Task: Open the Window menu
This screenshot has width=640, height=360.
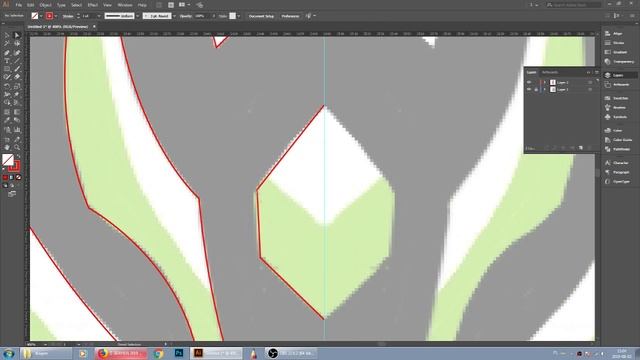Action: coord(125,5)
